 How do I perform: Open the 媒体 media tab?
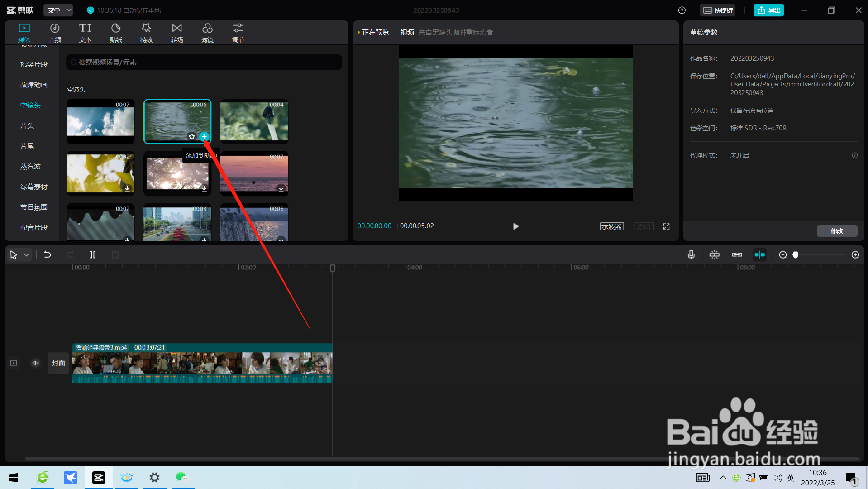click(x=24, y=33)
